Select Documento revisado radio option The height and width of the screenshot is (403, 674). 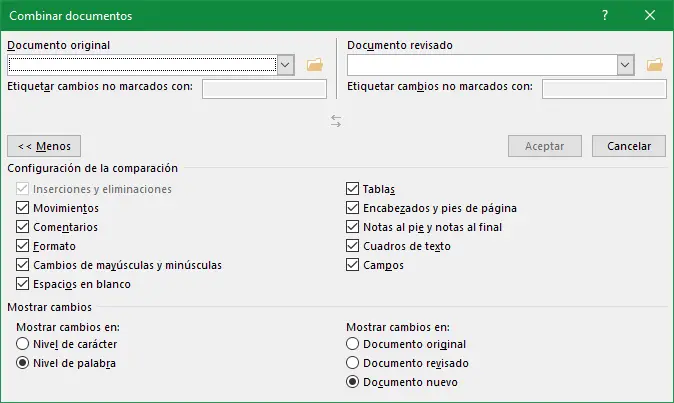352,363
